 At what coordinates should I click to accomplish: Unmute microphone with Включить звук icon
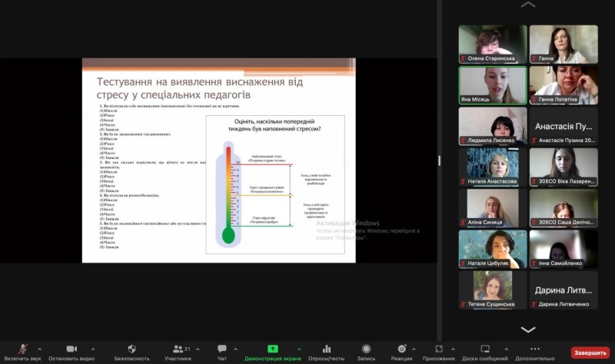(x=23, y=349)
